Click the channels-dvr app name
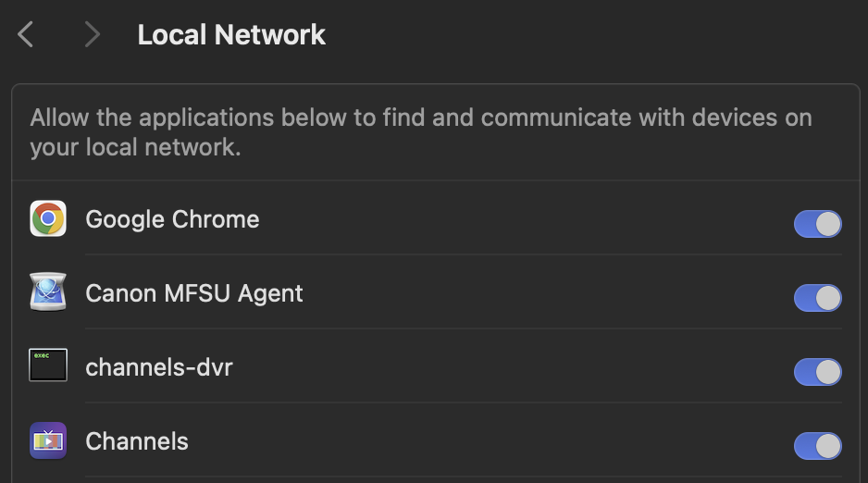 (159, 367)
